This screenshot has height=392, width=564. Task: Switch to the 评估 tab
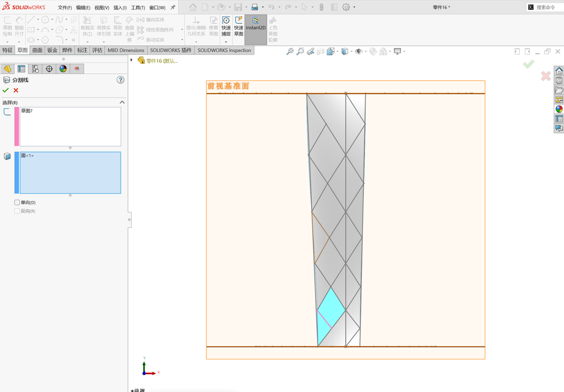click(x=97, y=50)
